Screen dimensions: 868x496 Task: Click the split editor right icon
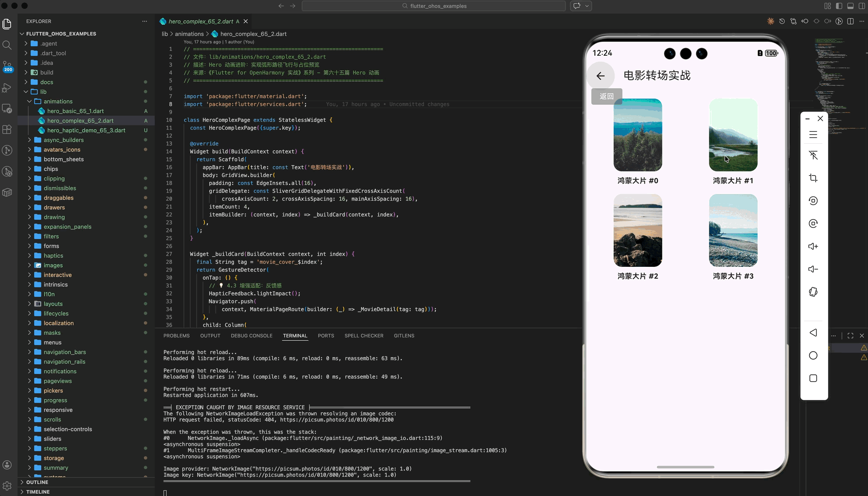[850, 21]
